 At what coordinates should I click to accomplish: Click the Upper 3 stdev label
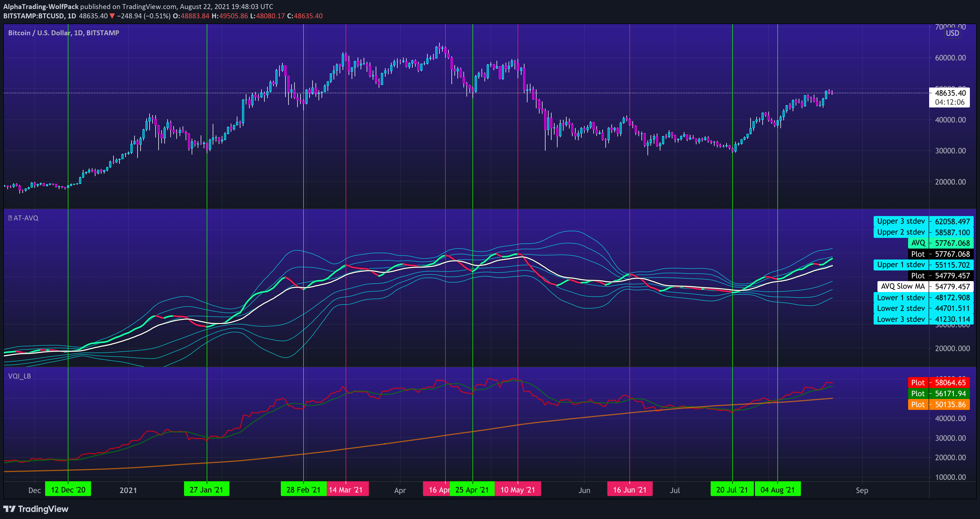(x=901, y=221)
